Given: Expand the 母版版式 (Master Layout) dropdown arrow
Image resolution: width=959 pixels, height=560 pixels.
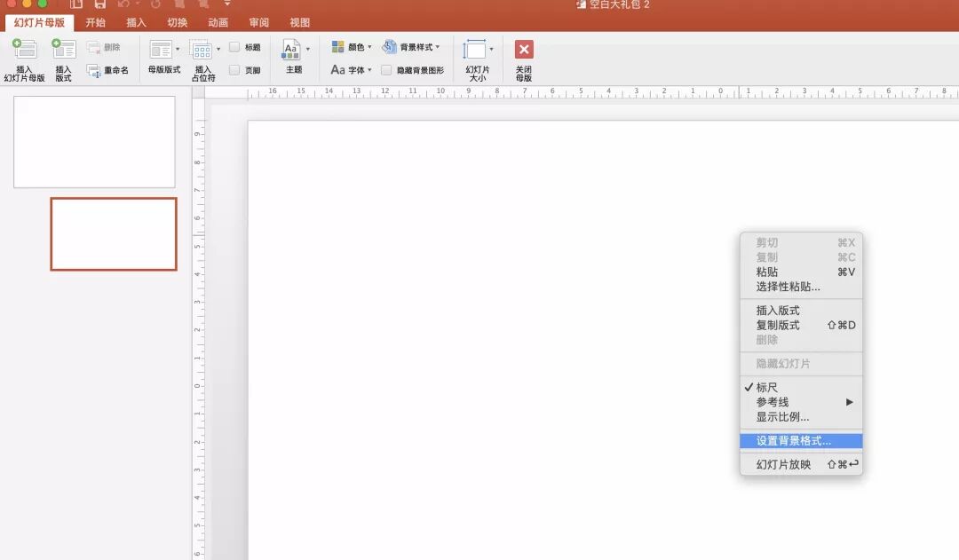Looking at the screenshot, I should pyautogui.click(x=178, y=49).
